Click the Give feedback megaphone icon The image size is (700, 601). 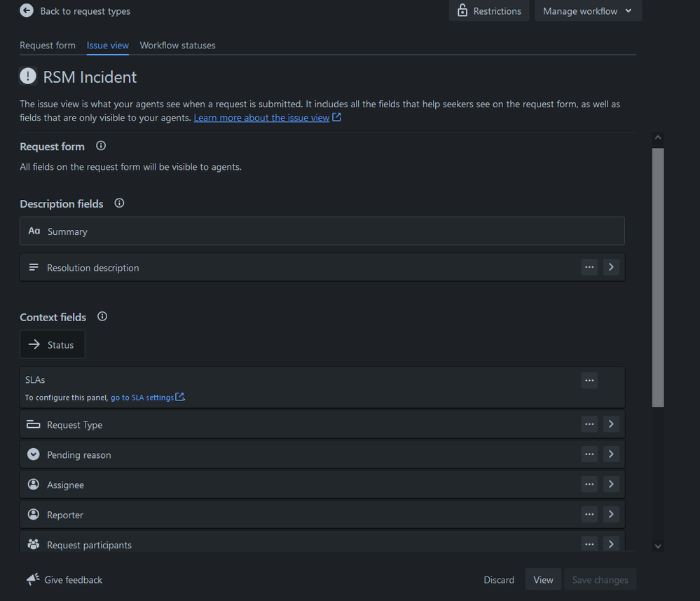[x=33, y=579]
